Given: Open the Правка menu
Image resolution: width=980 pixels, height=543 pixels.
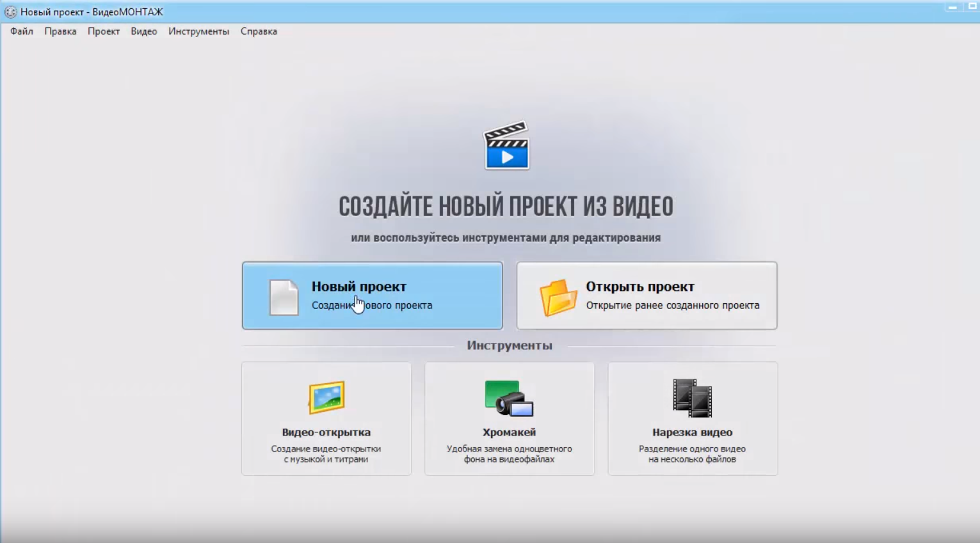Looking at the screenshot, I should [x=60, y=31].
